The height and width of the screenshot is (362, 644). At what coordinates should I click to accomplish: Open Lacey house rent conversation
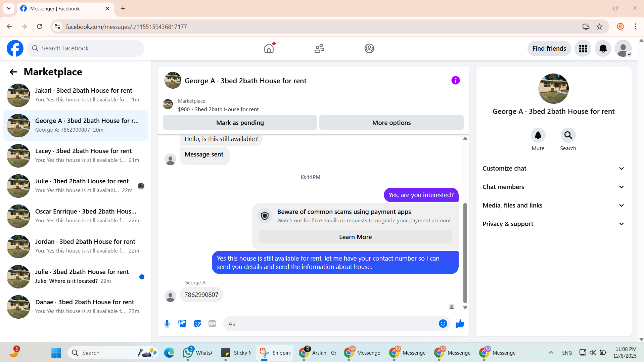coord(76,156)
